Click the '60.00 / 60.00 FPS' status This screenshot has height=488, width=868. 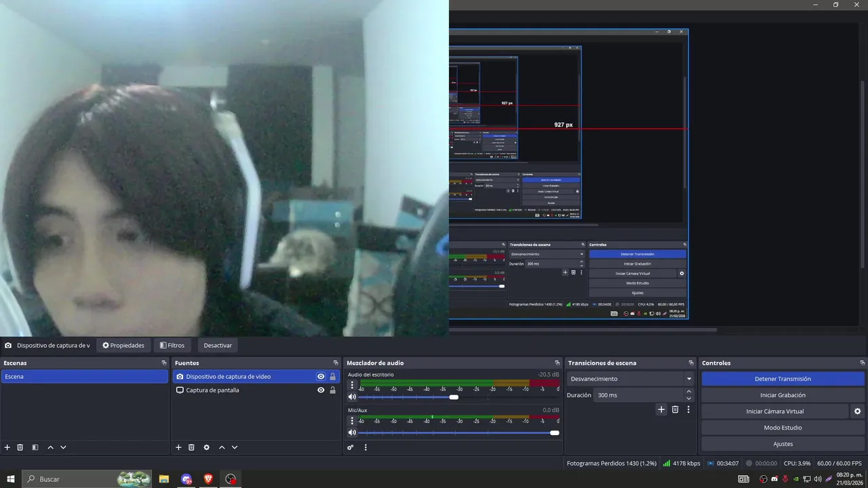coord(840,464)
